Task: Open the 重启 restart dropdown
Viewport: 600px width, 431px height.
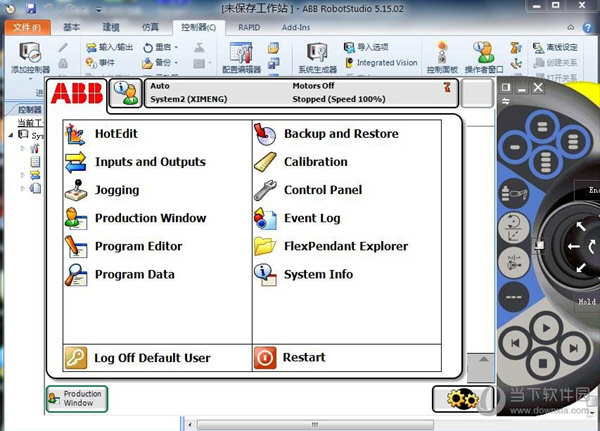Action: [161, 47]
